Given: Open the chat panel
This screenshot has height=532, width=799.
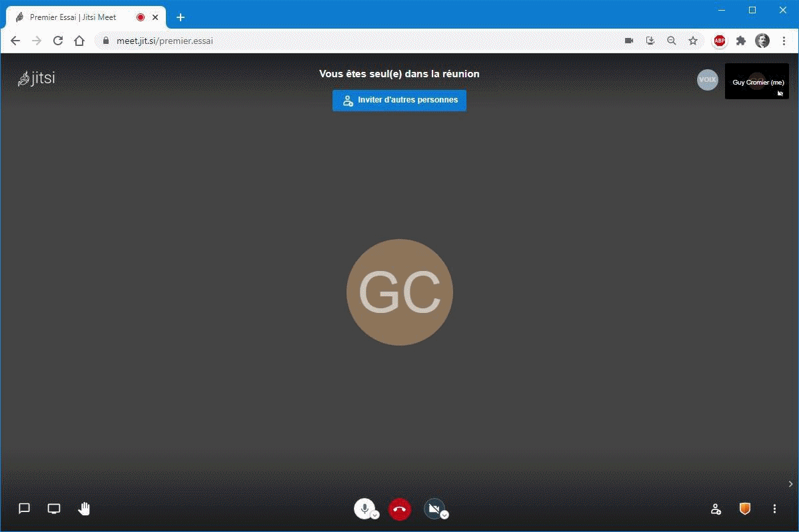Looking at the screenshot, I should (24, 509).
